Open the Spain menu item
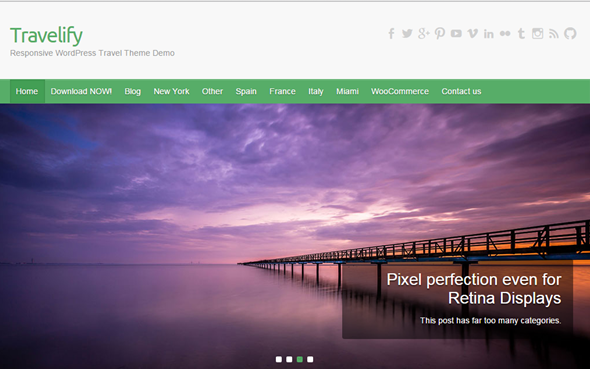 pos(246,91)
